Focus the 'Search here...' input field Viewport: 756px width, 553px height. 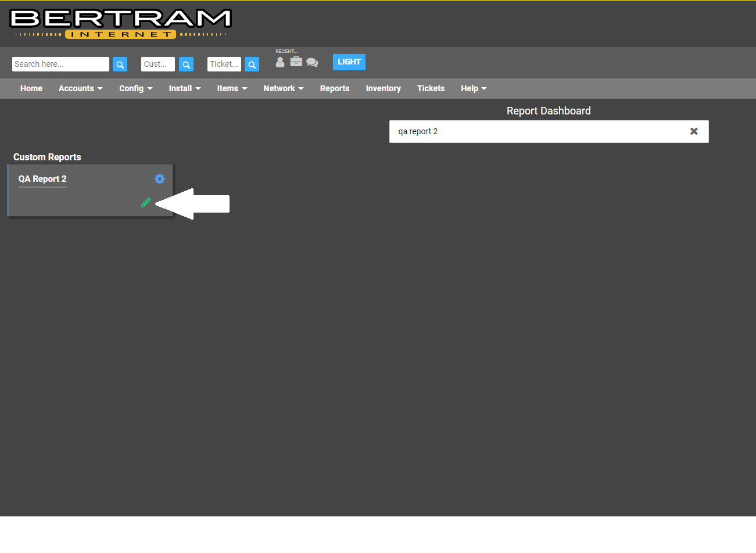pyautogui.click(x=60, y=64)
